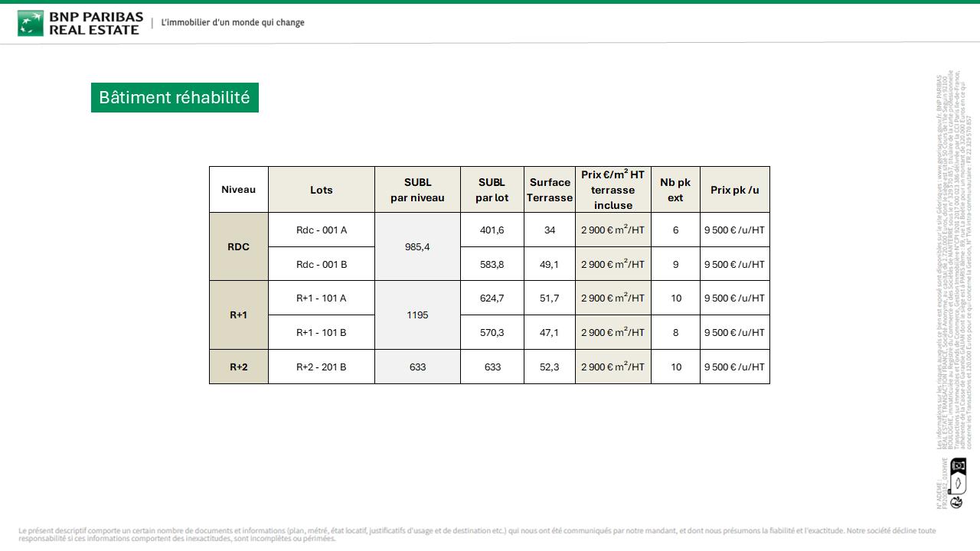Select terrace surface '51,7'
Viewport: 980px width, 551px height.
[x=550, y=298]
